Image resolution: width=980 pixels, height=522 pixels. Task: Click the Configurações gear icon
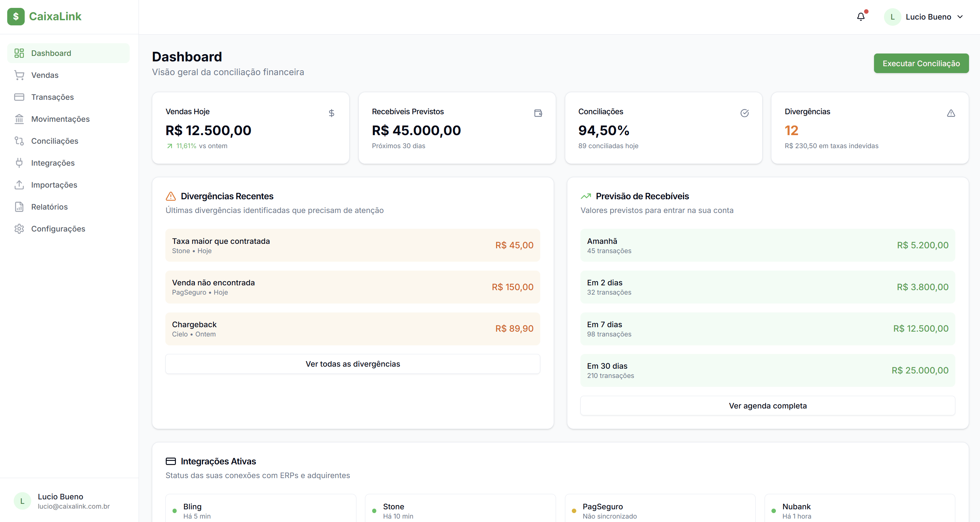click(19, 229)
